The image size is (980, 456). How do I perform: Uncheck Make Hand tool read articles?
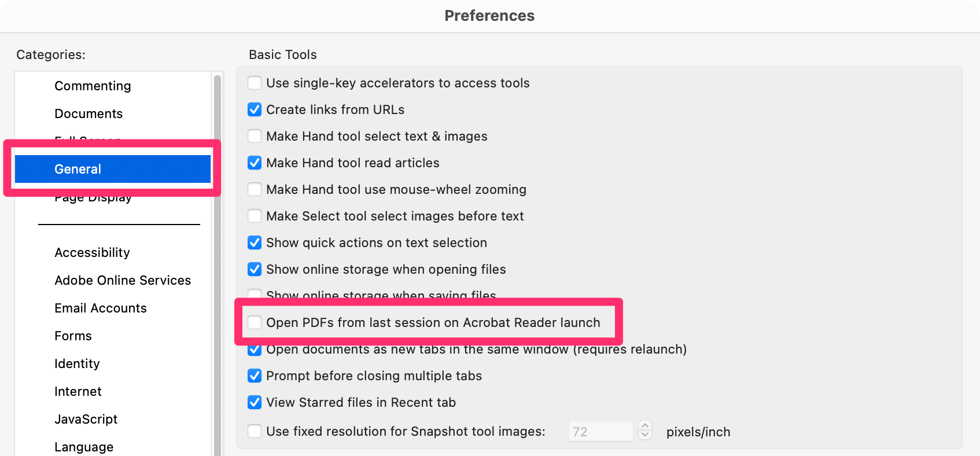[255, 163]
